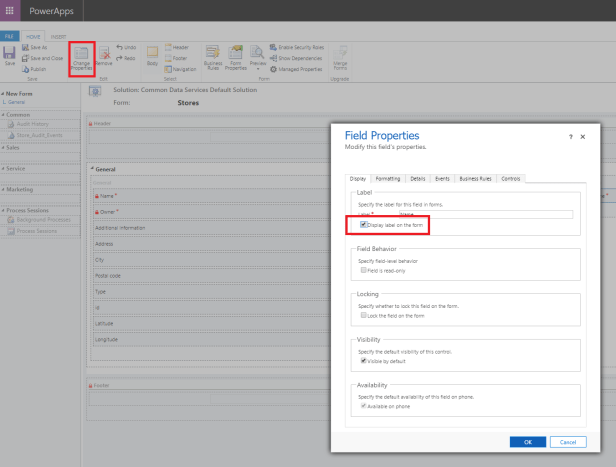Click Show Dependencies icon
Viewport: 616px width, 467px height.
[x=273, y=59]
